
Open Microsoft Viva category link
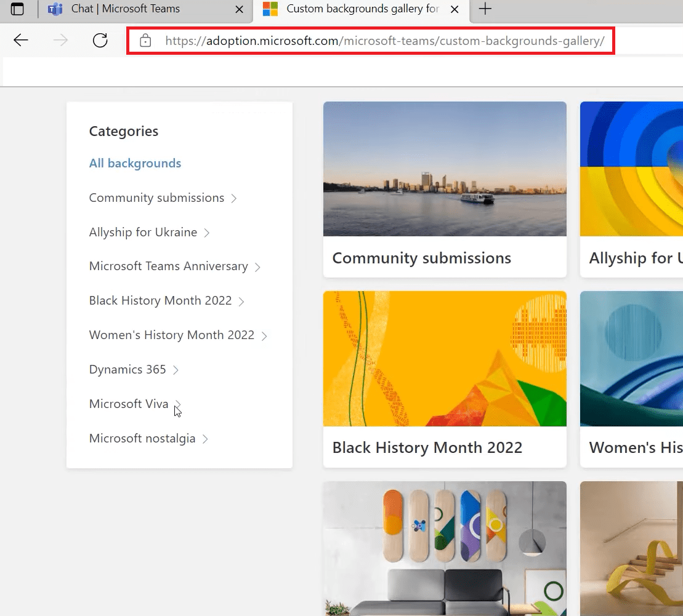(129, 404)
